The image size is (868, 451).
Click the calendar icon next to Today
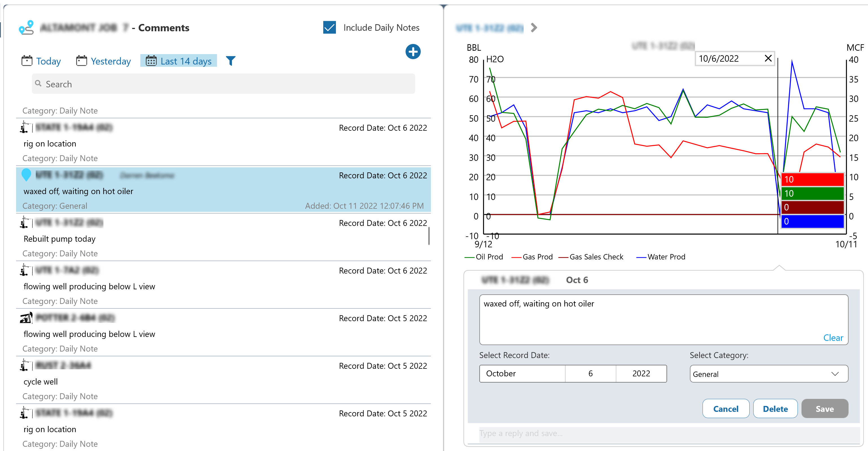[x=26, y=61]
